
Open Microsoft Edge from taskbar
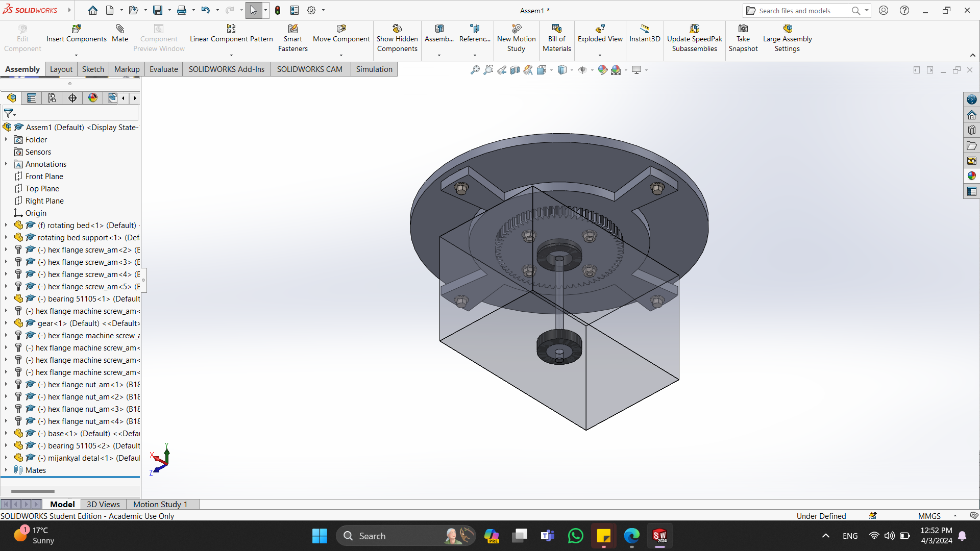point(631,536)
